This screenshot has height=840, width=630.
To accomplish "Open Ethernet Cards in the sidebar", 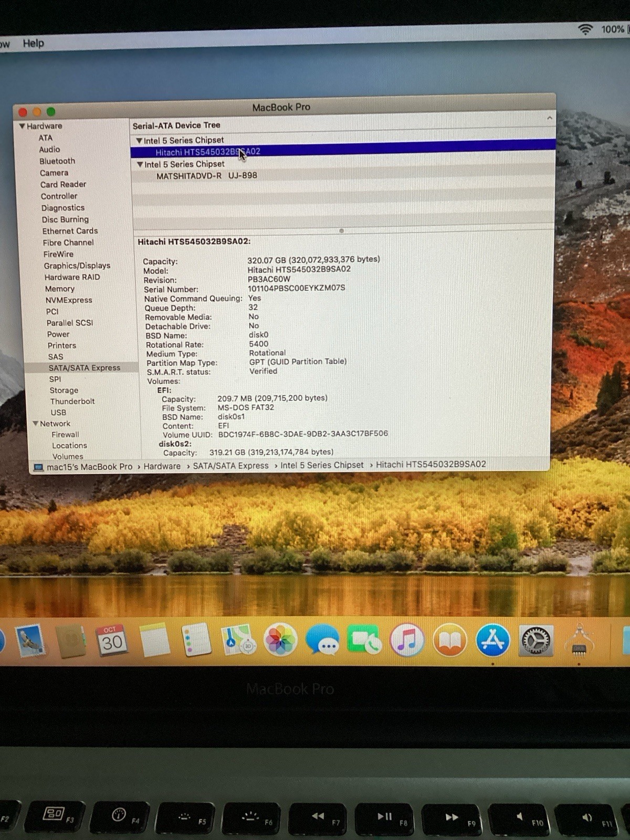I will (70, 230).
